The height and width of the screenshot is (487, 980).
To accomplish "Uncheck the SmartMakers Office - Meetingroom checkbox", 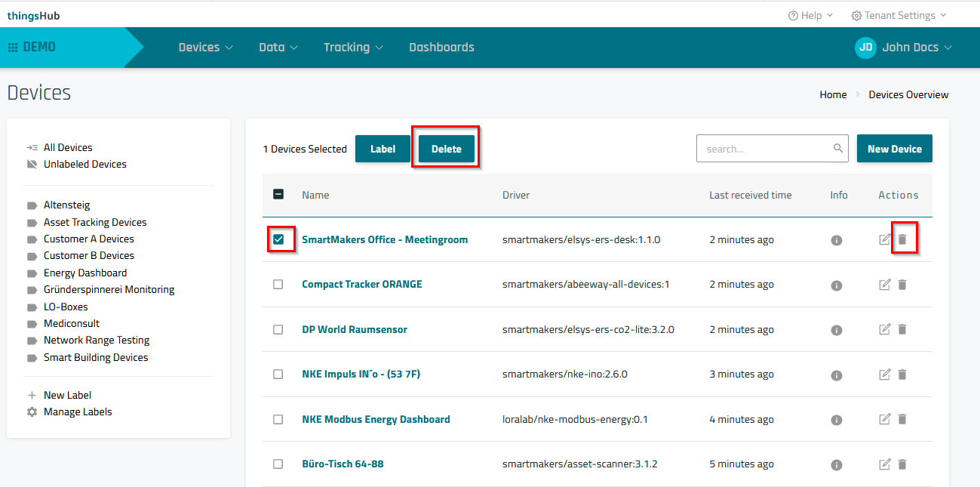I will [x=278, y=239].
